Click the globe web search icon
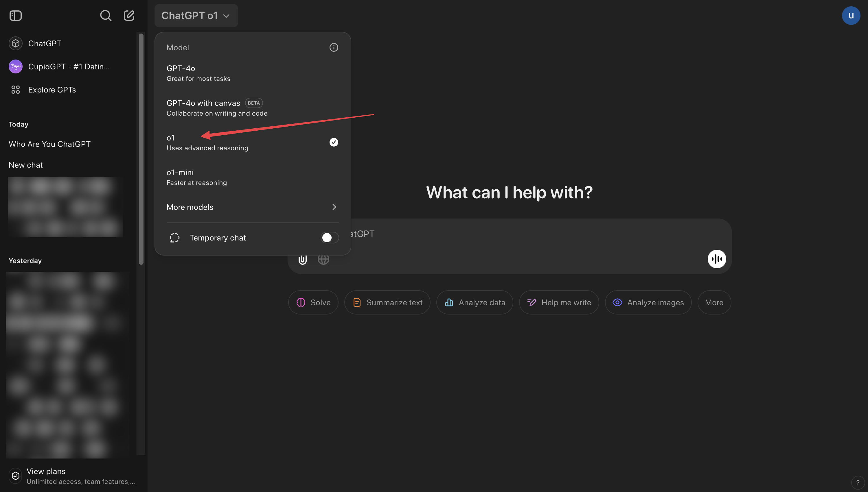The width and height of the screenshot is (868, 492). point(323,260)
